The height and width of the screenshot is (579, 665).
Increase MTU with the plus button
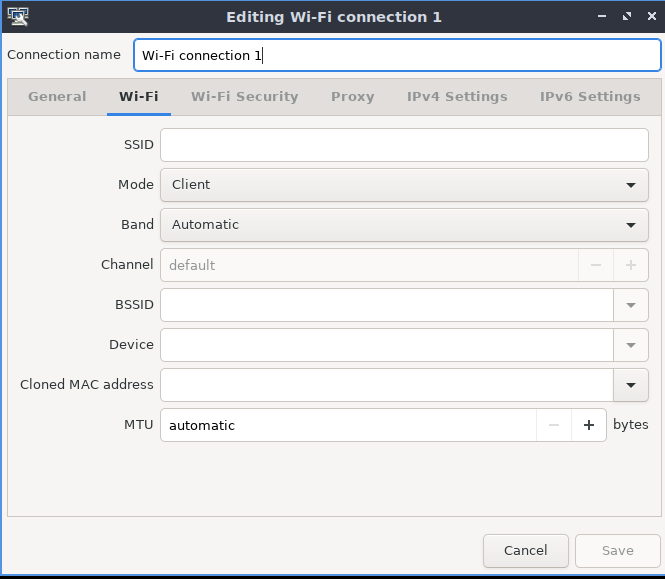tap(589, 425)
